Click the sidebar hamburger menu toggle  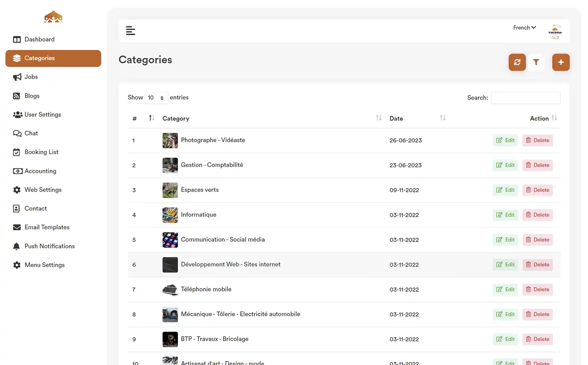[x=130, y=30]
